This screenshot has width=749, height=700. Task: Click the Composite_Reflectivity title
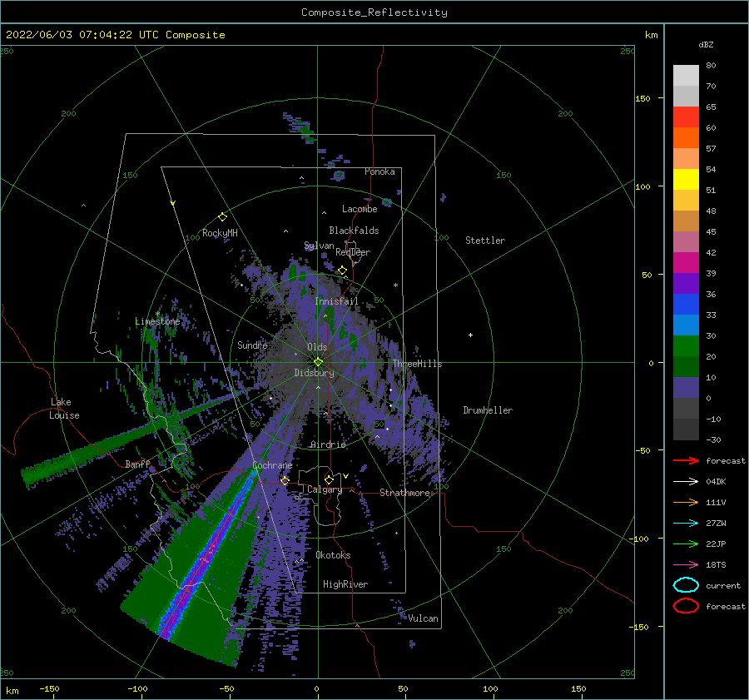(x=374, y=12)
